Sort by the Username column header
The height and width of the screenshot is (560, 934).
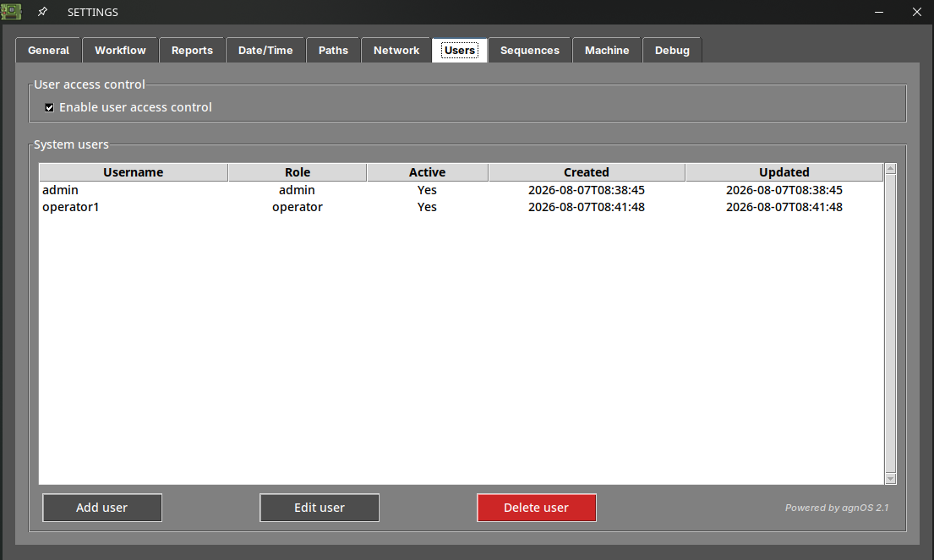(x=134, y=172)
